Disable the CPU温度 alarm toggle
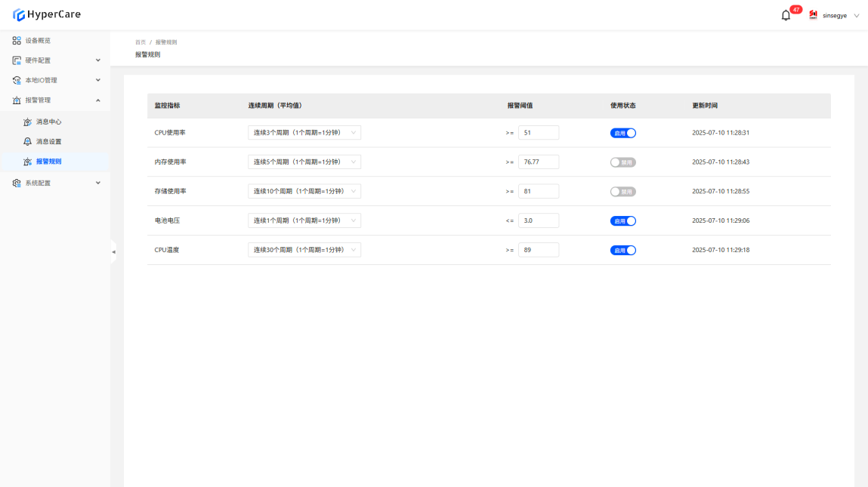The image size is (868, 487). 622,250
